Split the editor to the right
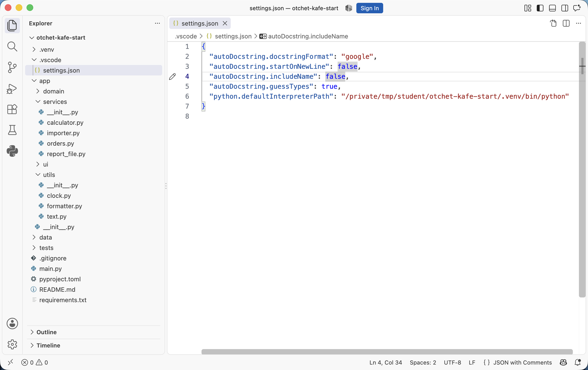Viewport: 588px width, 370px height. (x=566, y=23)
